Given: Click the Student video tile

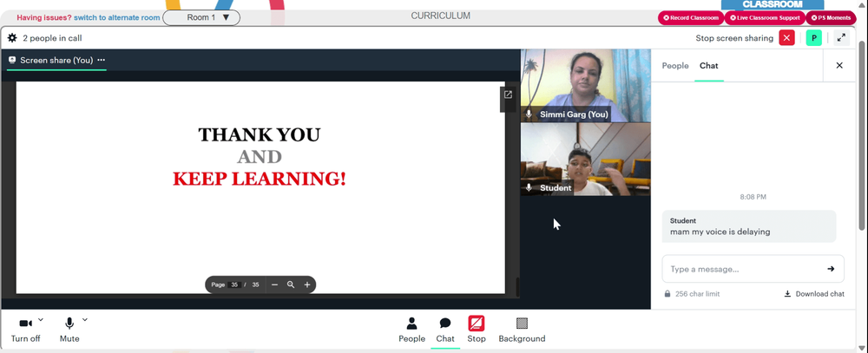Looking at the screenshot, I should click(586, 159).
